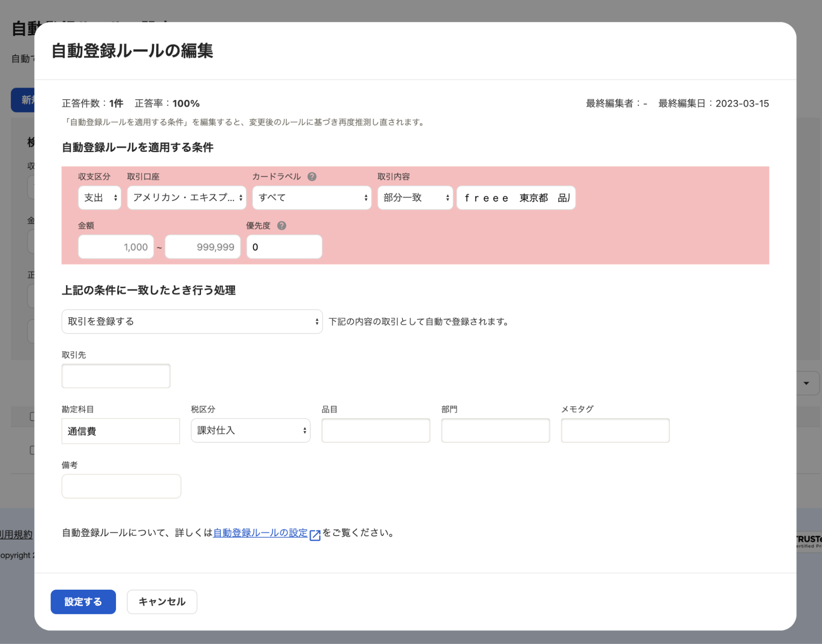Open the 取引口座 dropdown showing アメリカン・エキスプ
Screen dimensions: 822x644
(x=187, y=198)
